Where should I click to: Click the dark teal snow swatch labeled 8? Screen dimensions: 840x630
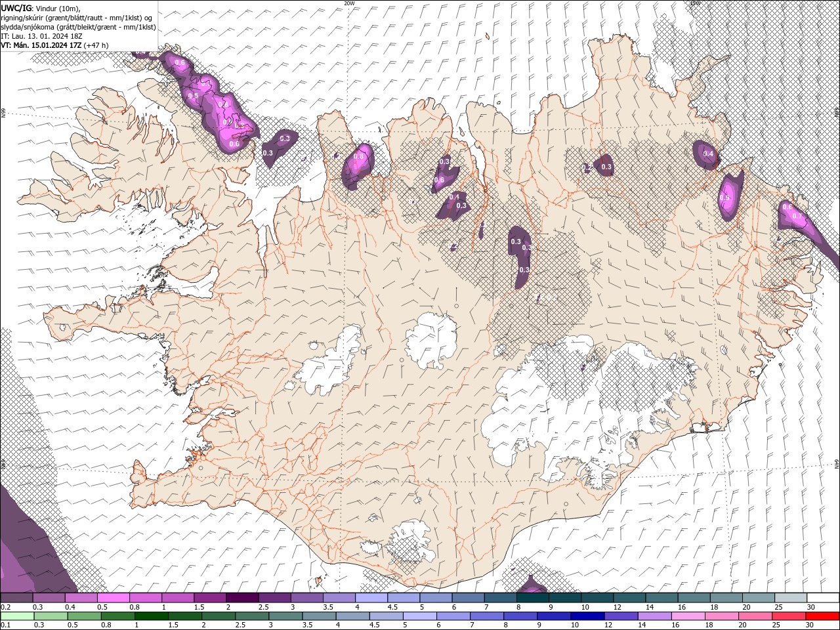pos(533,598)
